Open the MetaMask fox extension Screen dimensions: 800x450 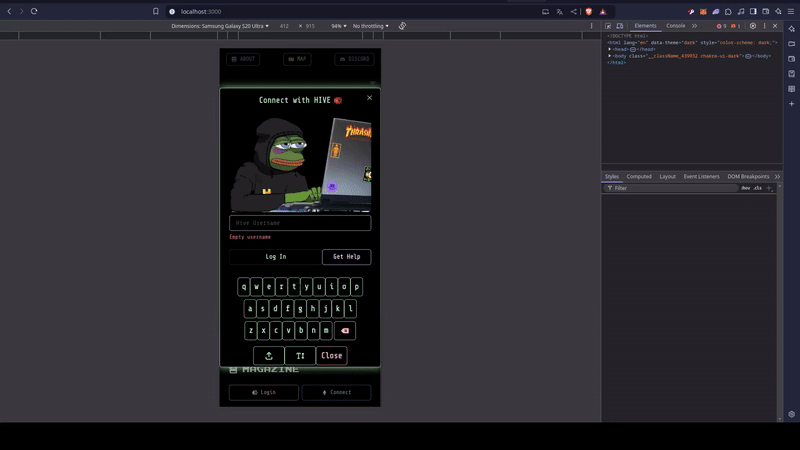(x=703, y=11)
